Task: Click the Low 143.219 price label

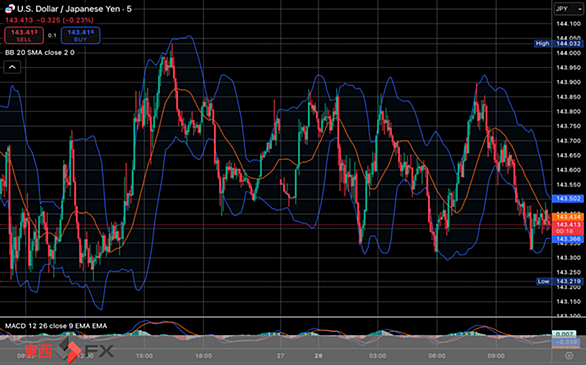Action: point(559,281)
